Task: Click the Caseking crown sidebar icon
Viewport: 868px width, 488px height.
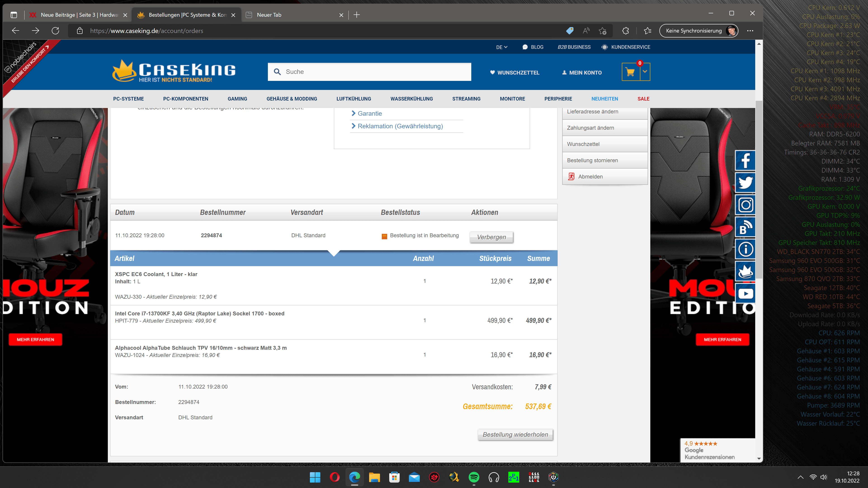Action: 745,271
